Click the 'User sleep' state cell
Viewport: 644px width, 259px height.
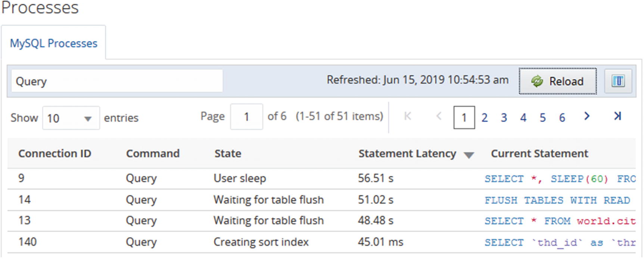click(x=240, y=178)
